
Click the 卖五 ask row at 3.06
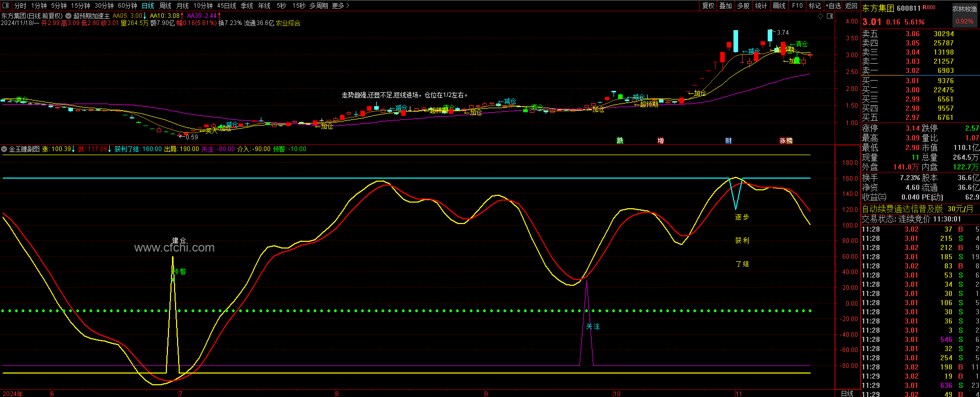(x=920, y=34)
